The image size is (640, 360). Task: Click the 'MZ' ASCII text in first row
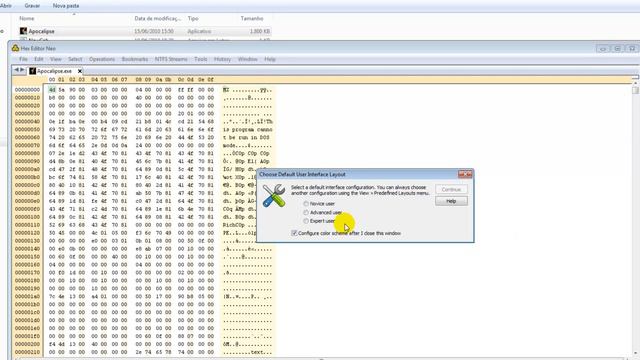coord(226,89)
